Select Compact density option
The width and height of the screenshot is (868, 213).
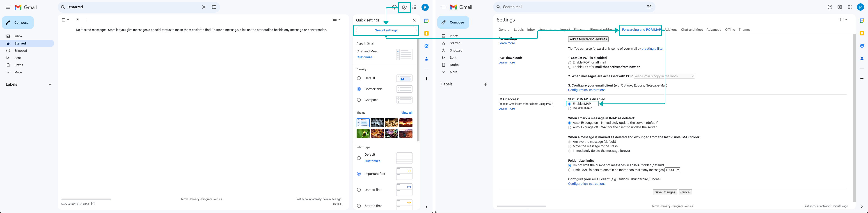pos(359,100)
